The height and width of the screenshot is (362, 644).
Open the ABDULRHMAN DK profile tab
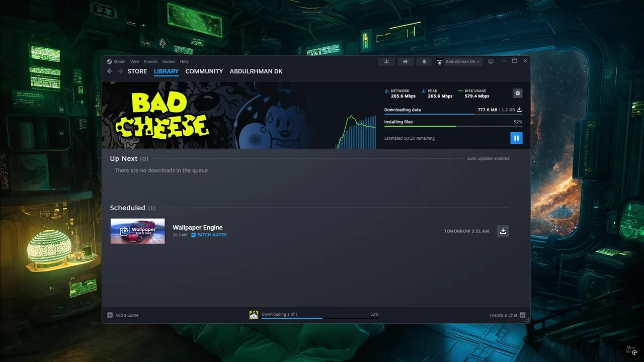[256, 71]
